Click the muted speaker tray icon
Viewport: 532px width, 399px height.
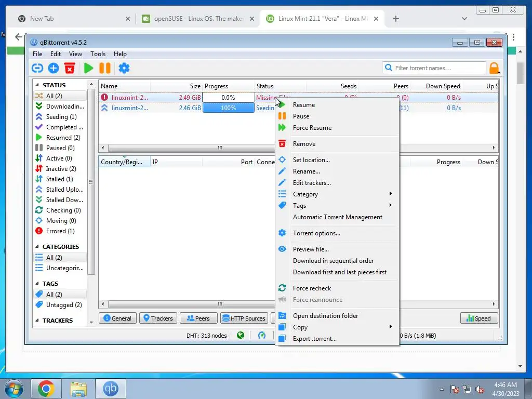480,390
